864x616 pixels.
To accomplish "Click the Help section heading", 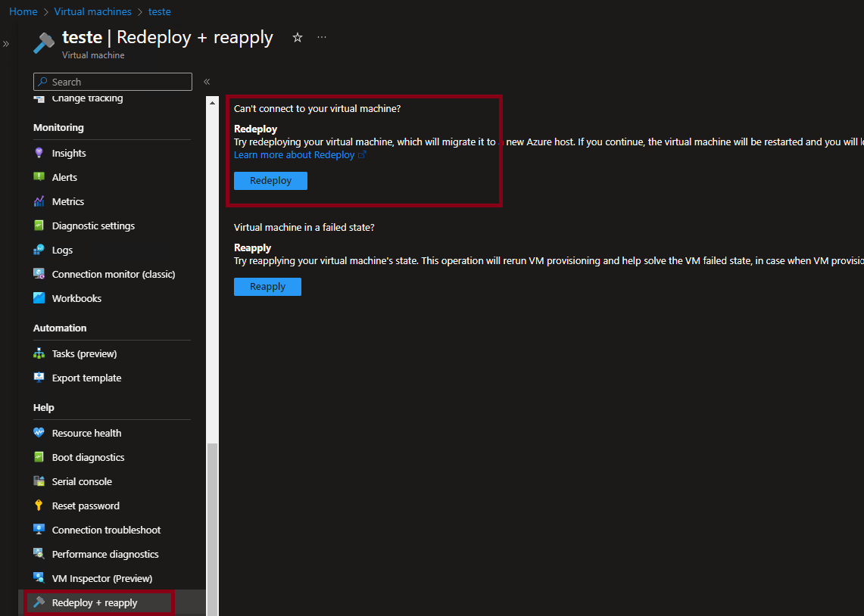I will click(x=43, y=407).
